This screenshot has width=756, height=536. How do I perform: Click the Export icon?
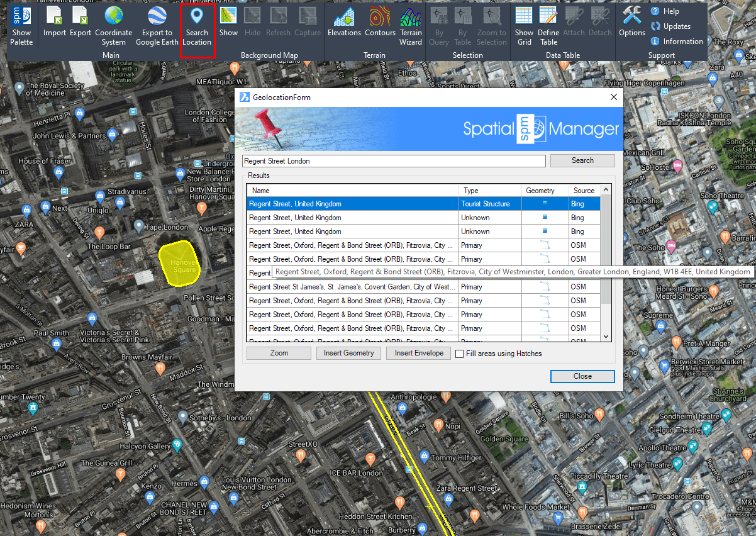point(81,23)
